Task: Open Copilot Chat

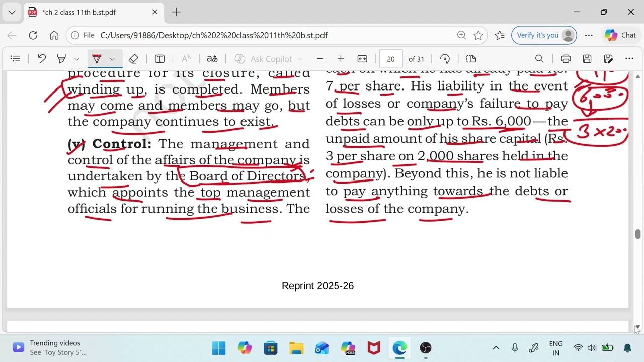Action: coord(621,35)
